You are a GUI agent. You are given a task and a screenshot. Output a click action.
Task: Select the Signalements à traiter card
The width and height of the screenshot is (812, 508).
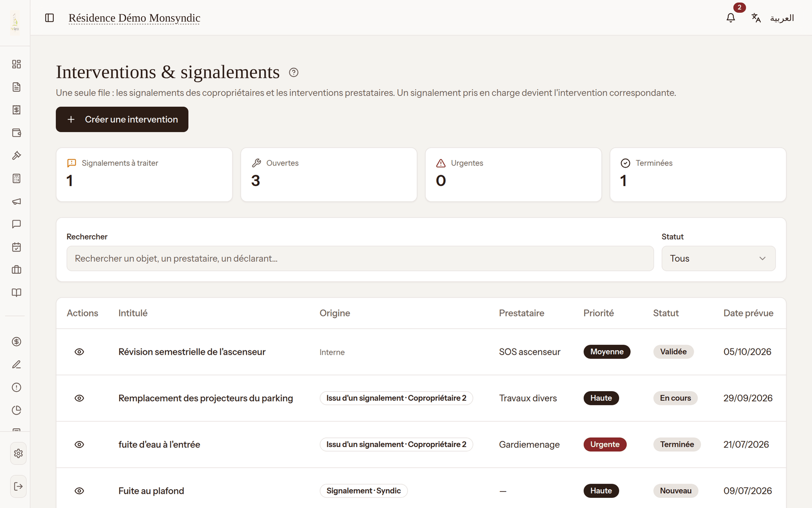144,175
